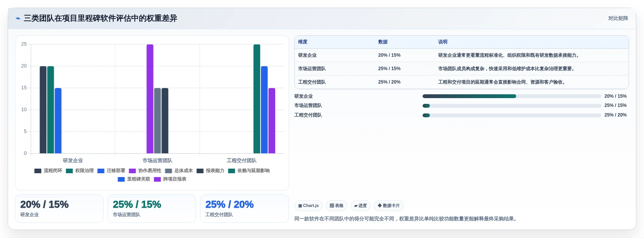The image size is (644, 238).
Task: Select the 市场运营团队 cell in the table
Action: [312, 69]
